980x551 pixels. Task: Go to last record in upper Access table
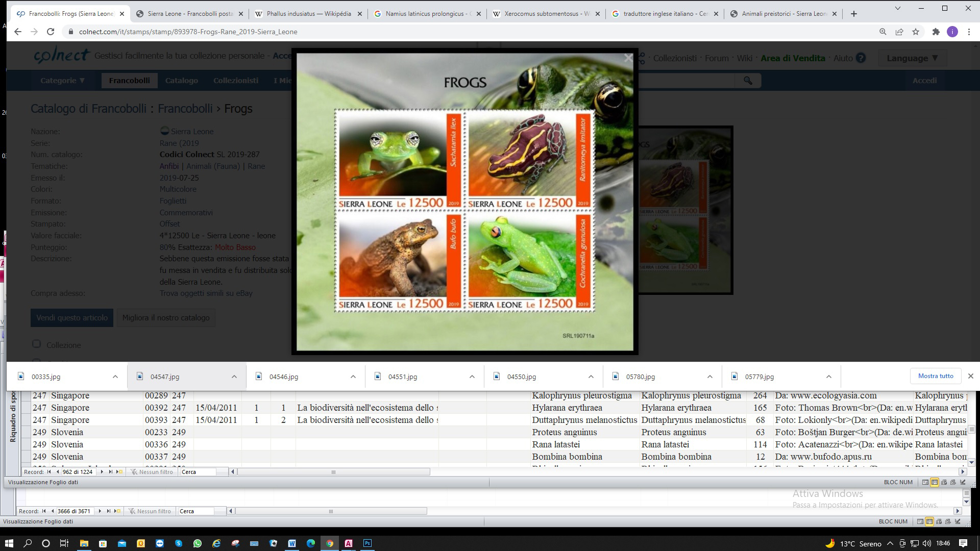(x=110, y=472)
